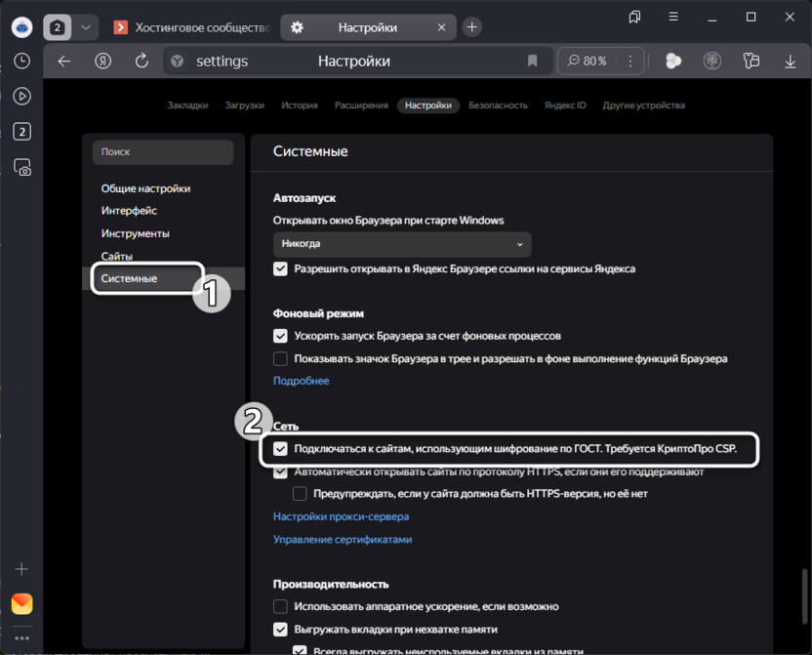Click the address bar showing settings

pyautogui.click(x=357, y=61)
